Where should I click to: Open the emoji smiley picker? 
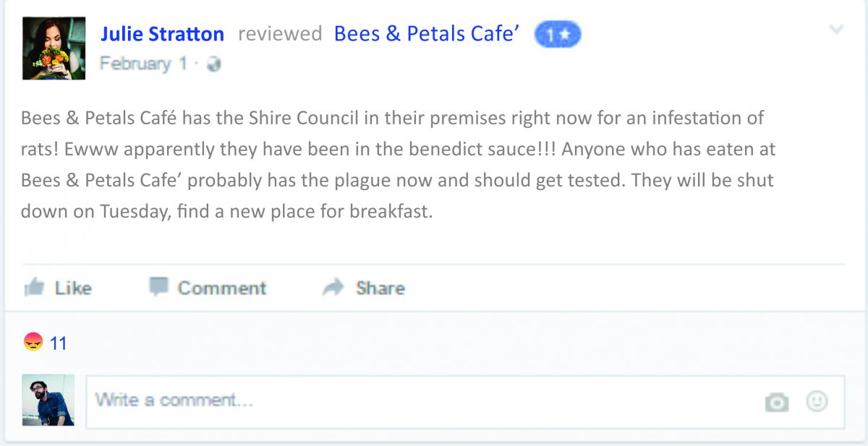click(817, 401)
